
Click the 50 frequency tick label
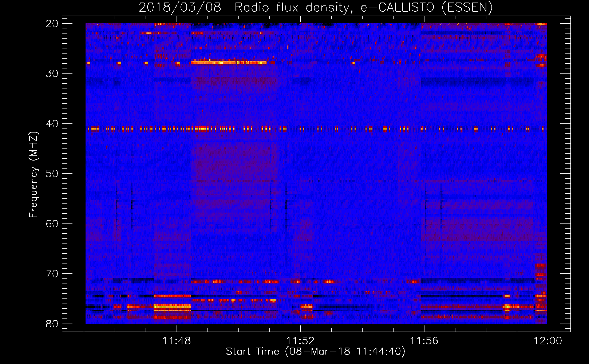click(x=52, y=174)
